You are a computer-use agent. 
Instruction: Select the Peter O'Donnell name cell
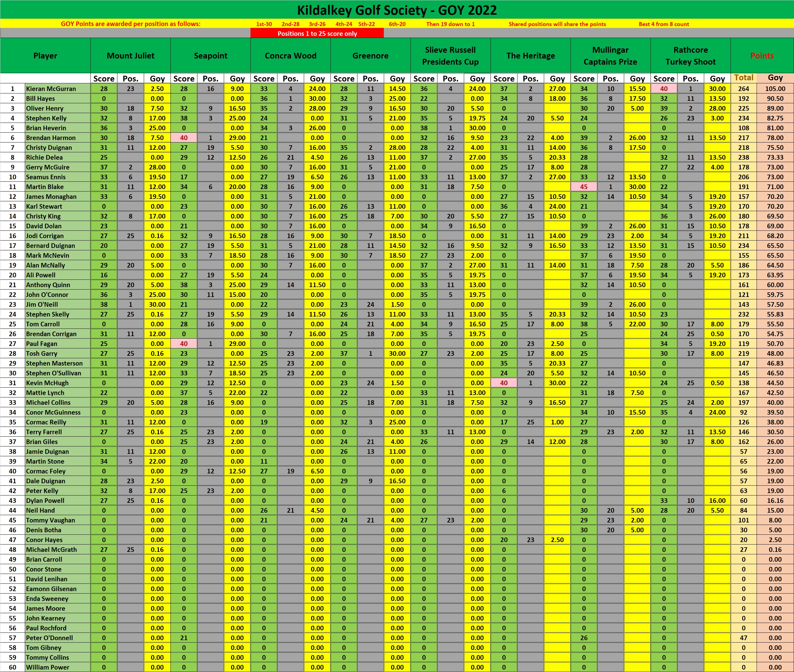(58, 638)
